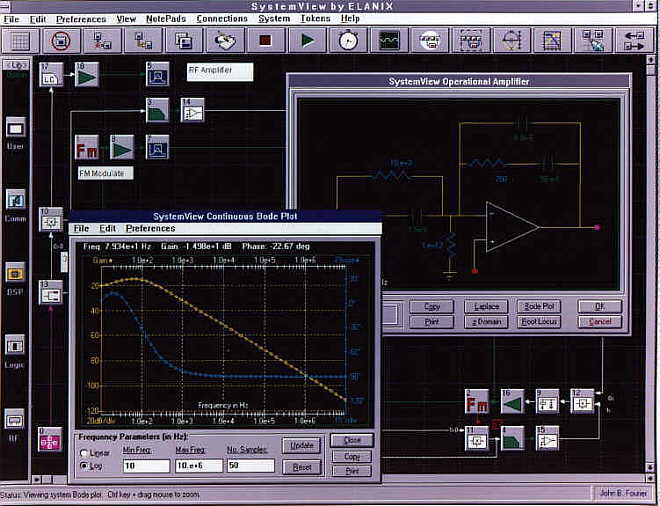660x506 pixels.
Task: Click the Lib button atop the sidebar
Action: [16, 65]
